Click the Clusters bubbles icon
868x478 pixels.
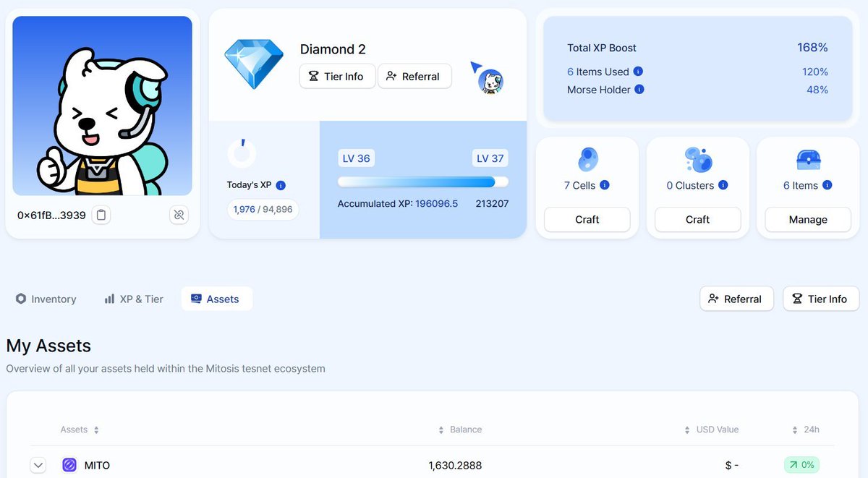click(x=698, y=159)
